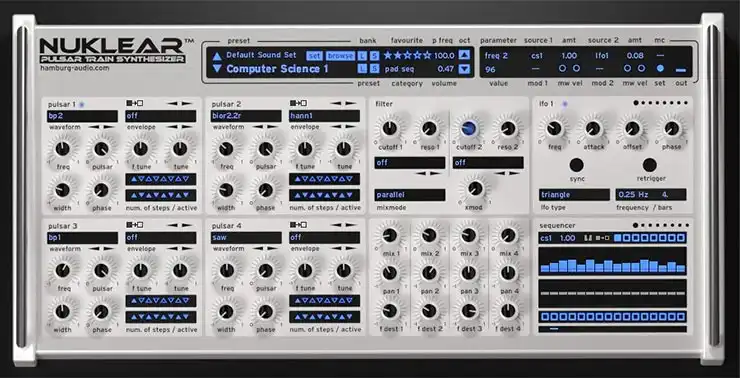This screenshot has width=740, height=378.
Task: Click the first lfo selector dot
Action: (636, 103)
